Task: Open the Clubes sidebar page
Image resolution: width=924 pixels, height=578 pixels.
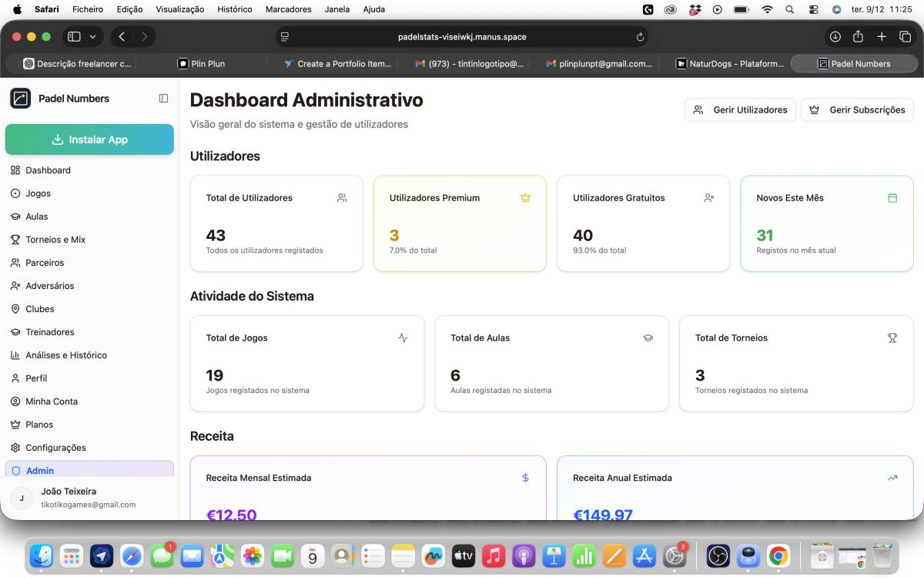Action: click(89, 309)
